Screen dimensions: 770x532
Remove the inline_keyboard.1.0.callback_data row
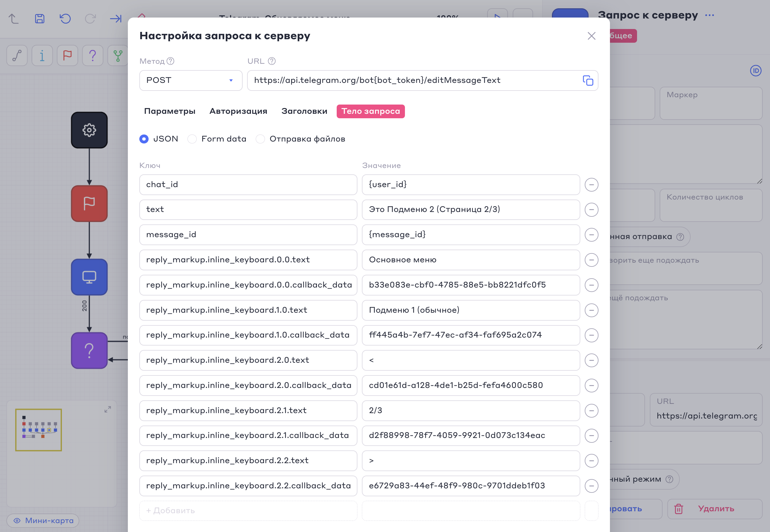click(x=591, y=335)
